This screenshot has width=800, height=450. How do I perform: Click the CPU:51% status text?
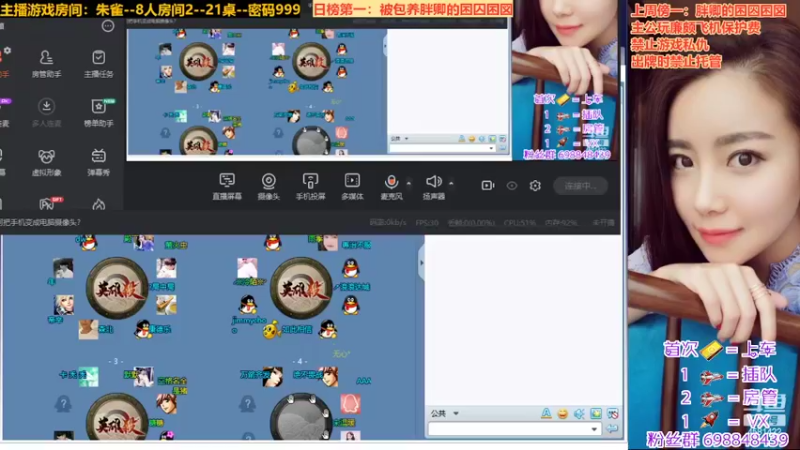(519, 223)
